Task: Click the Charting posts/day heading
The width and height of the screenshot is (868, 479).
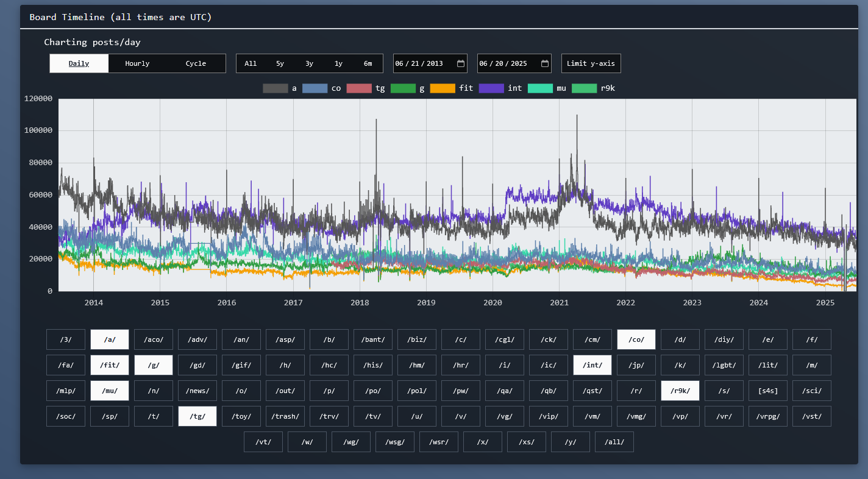Action: point(93,42)
